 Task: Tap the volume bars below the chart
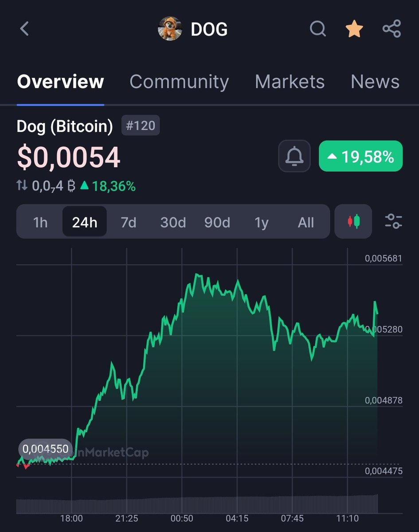tap(197, 505)
